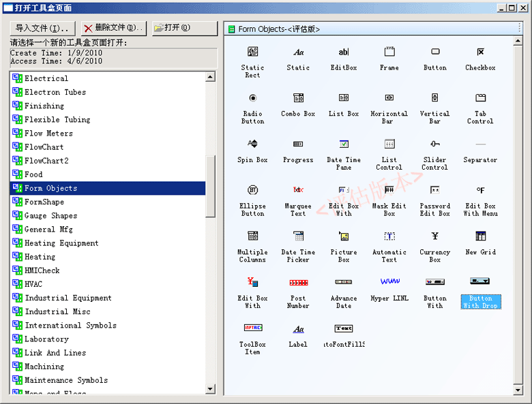Open the HVAC toolbox page entry
The image size is (532, 404).
[33, 284]
